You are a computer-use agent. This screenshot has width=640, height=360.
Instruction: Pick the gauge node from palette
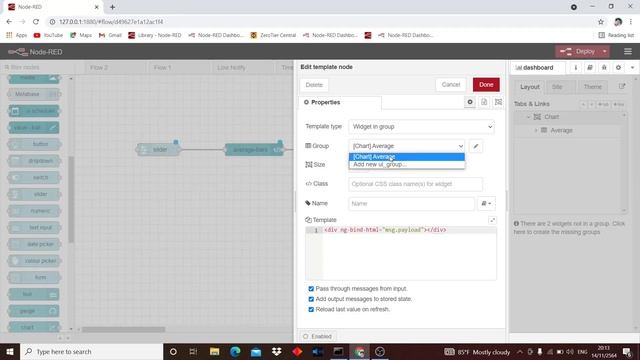(34, 311)
